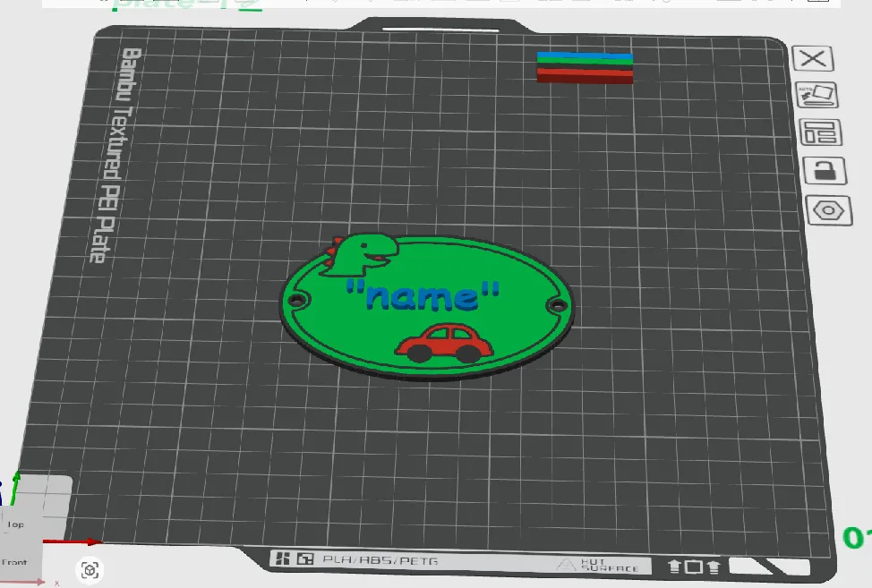The height and width of the screenshot is (588, 872).
Task: Click the Top face of view cube
Action: [15, 524]
